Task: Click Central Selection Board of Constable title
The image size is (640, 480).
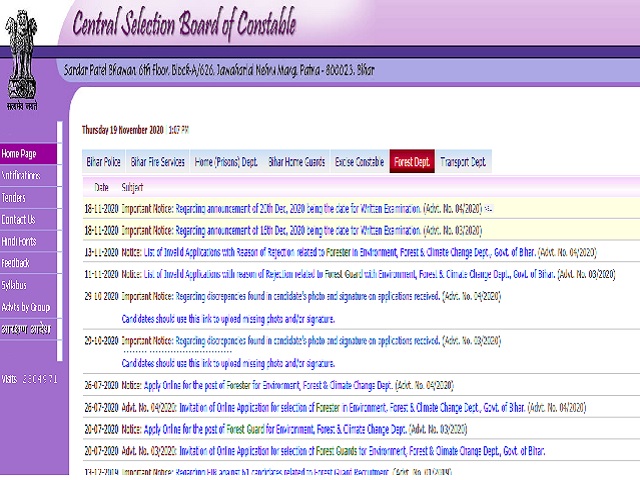Action: [184, 24]
